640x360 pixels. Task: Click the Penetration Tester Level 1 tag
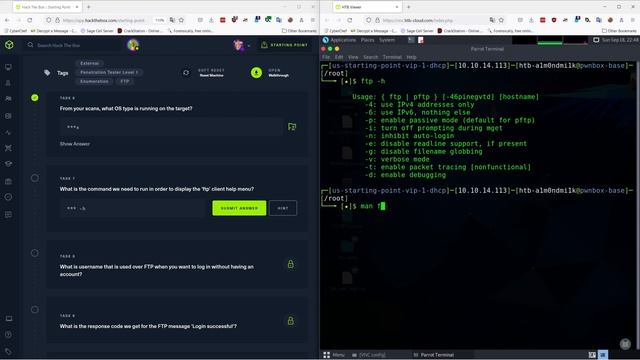(109, 72)
